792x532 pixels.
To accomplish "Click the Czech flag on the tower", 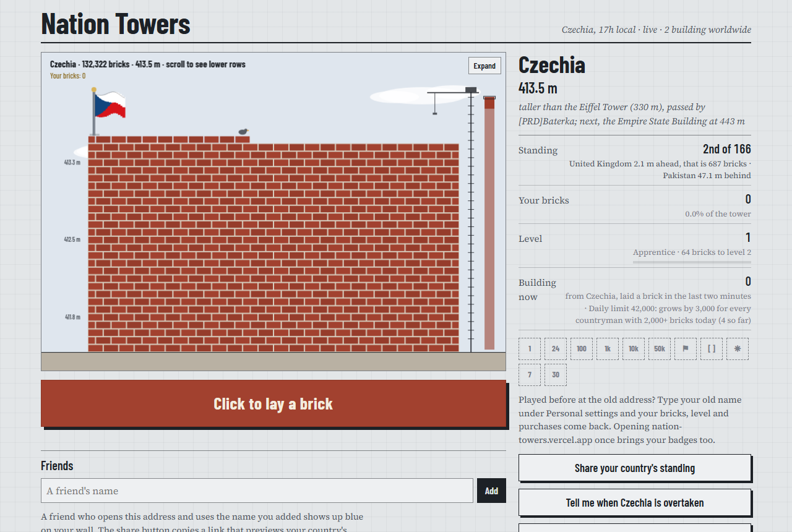I will click(x=110, y=105).
